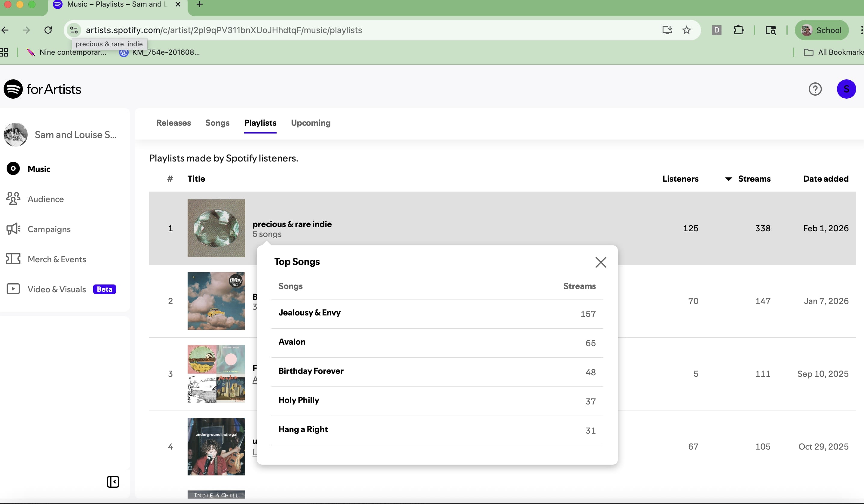The width and height of the screenshot is (864, 504).
Task: Switch to the Upcoming tab
Action: pos(310,123)
